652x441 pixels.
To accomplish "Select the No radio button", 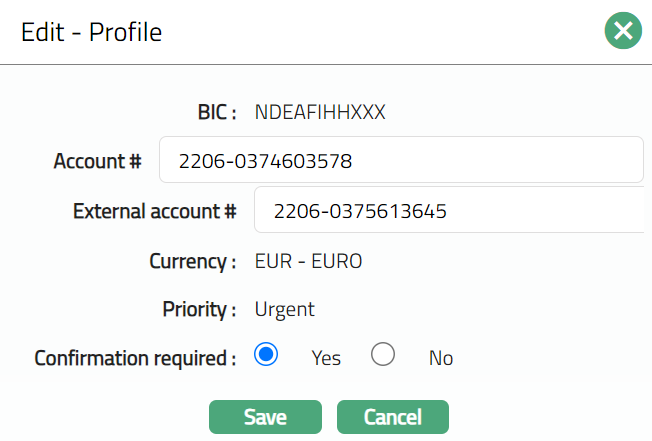I will click(x=383, y=355).
